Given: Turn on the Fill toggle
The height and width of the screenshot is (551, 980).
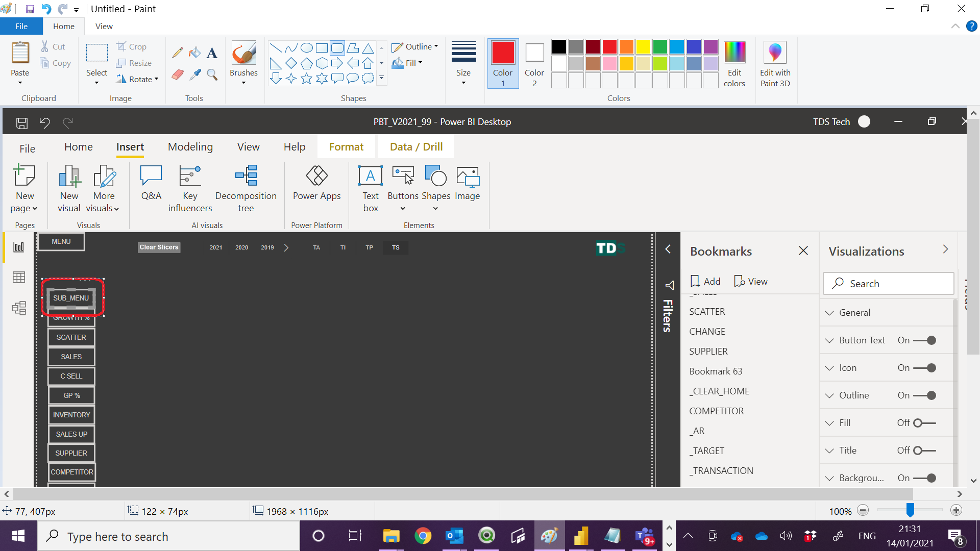Looking at the screenshot, I should click(924, 423).
